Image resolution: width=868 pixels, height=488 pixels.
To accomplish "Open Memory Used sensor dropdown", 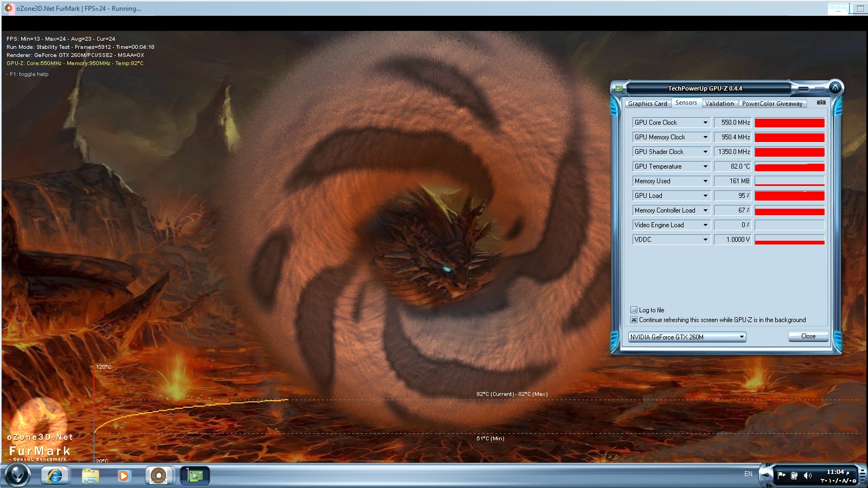I will tap(705, 181).
